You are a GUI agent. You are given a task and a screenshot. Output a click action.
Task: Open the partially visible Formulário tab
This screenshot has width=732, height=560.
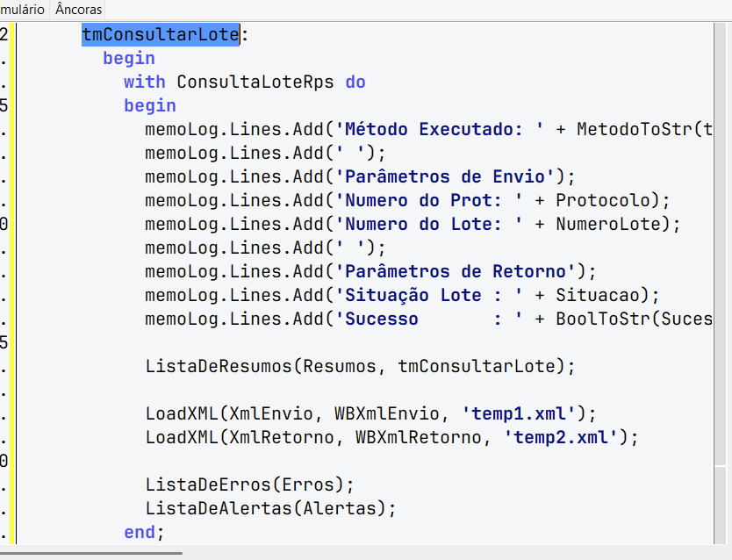coord(22,9)
